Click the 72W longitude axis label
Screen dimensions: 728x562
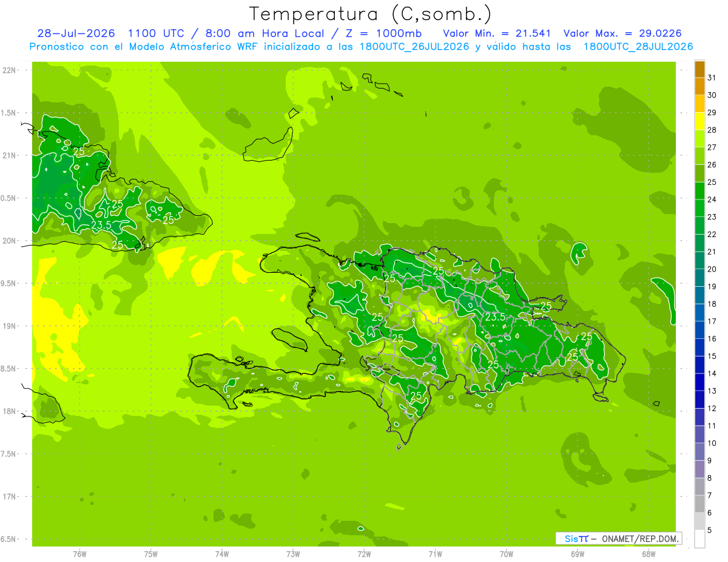tap(364, 554)
